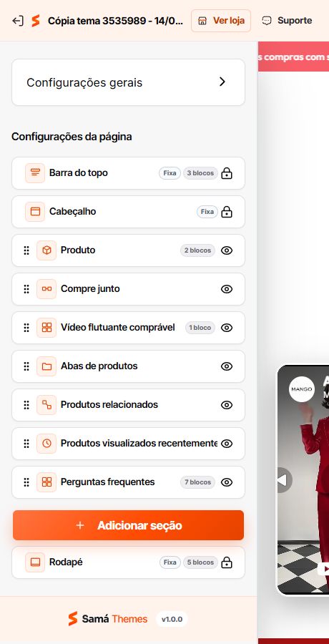Click the 3 blocos badge
This screenshot has height=644, width=329.
point(200,173)
